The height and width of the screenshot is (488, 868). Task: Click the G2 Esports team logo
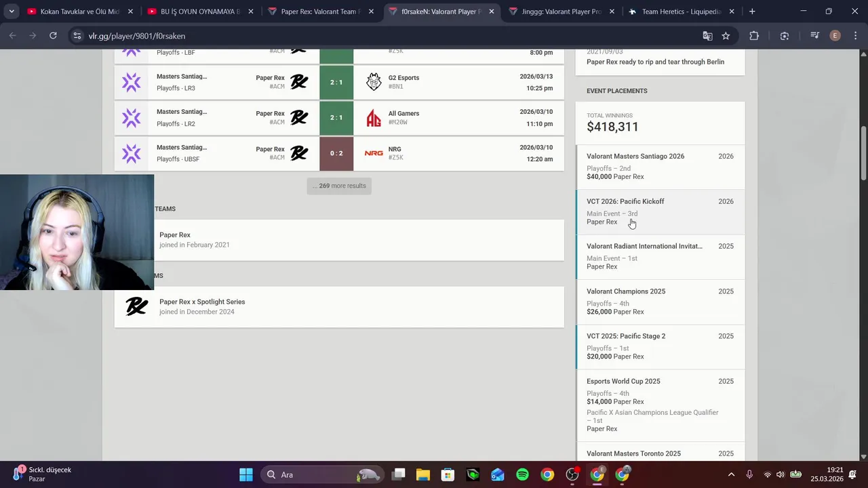point(374,82)
